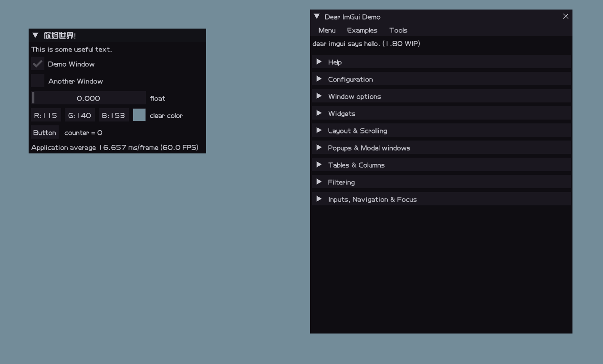Click the Button next to the counter
The height and width of the screenshot is (364, 603).
(x=44, y=132)
